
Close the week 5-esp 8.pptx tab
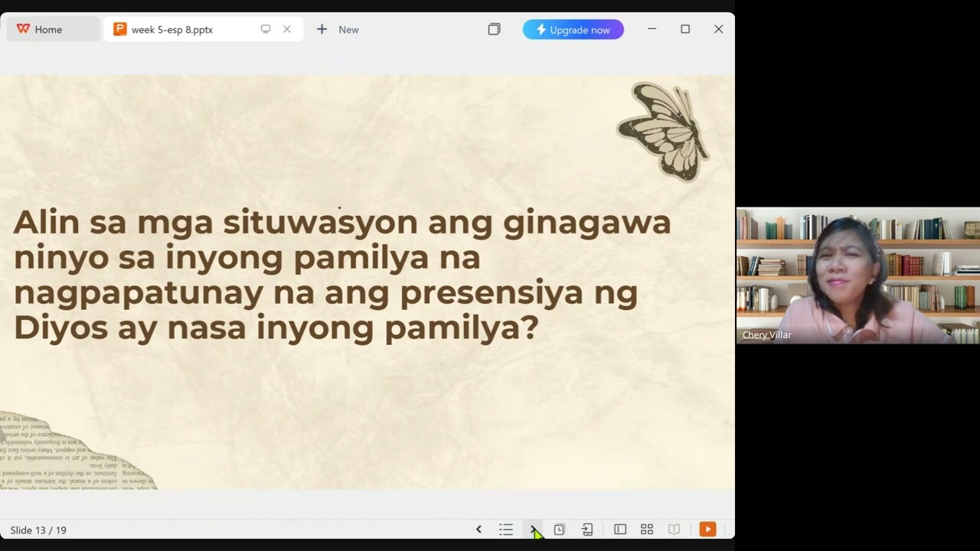tap(287, 29)
